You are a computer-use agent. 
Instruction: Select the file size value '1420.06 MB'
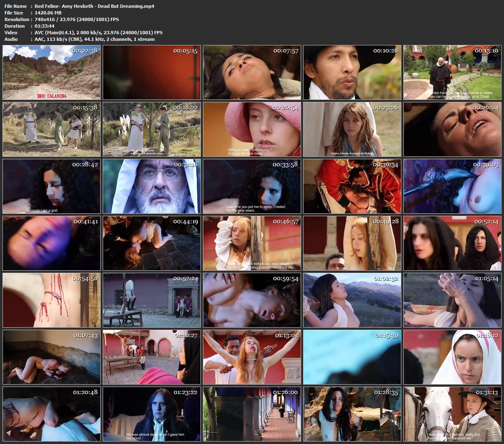pos(48,13)
